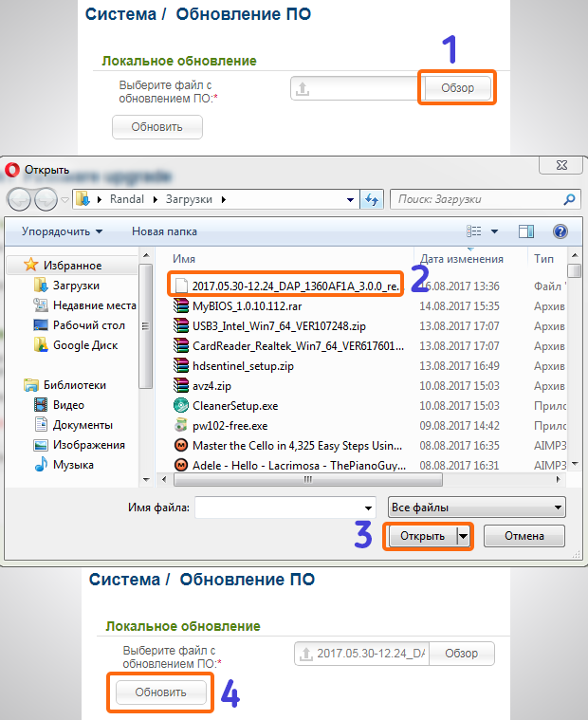Click the Имя файла input field
The width and height of the screenshot is (588, 720).
[x=288, y=508]
